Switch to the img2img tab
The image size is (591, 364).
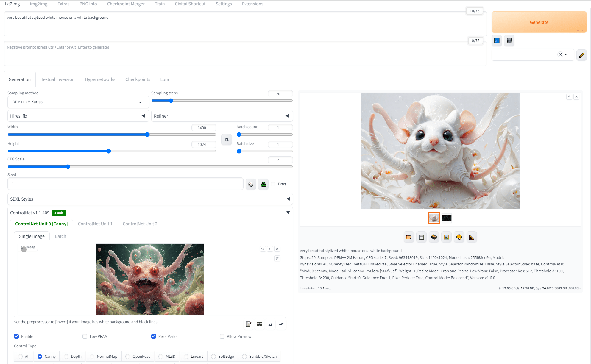(x=38, y=4)
